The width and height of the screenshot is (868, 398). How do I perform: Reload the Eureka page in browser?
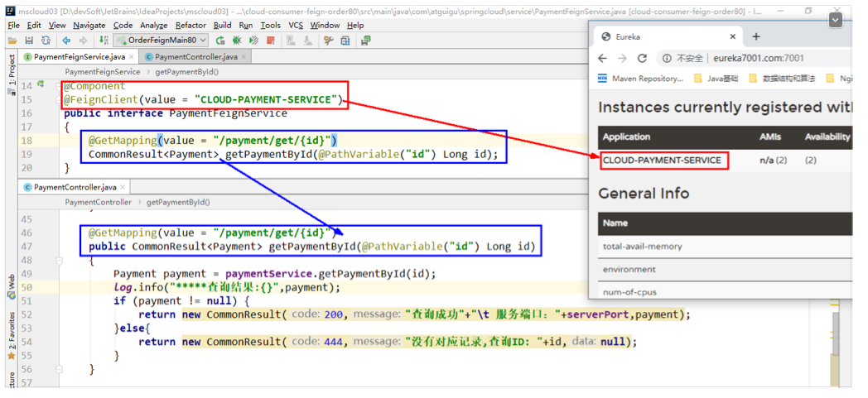click(x=642, y=58)
